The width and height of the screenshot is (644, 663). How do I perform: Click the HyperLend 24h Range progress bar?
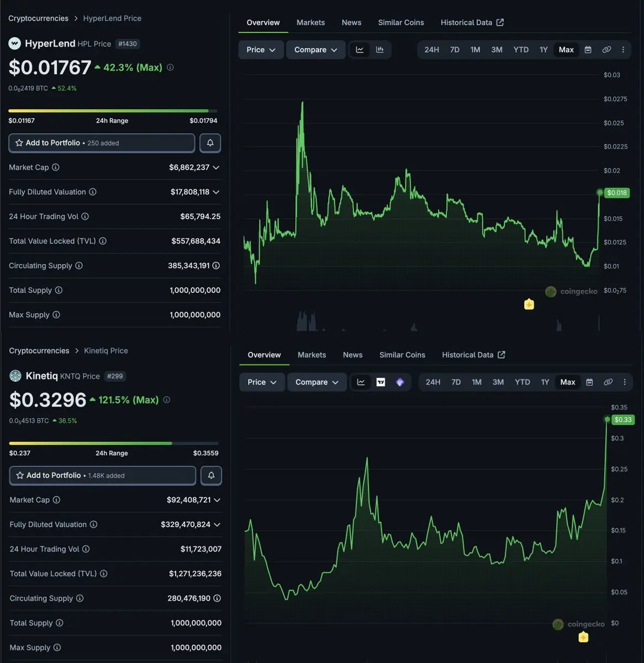pyautogui.click(x=113, y=111)
